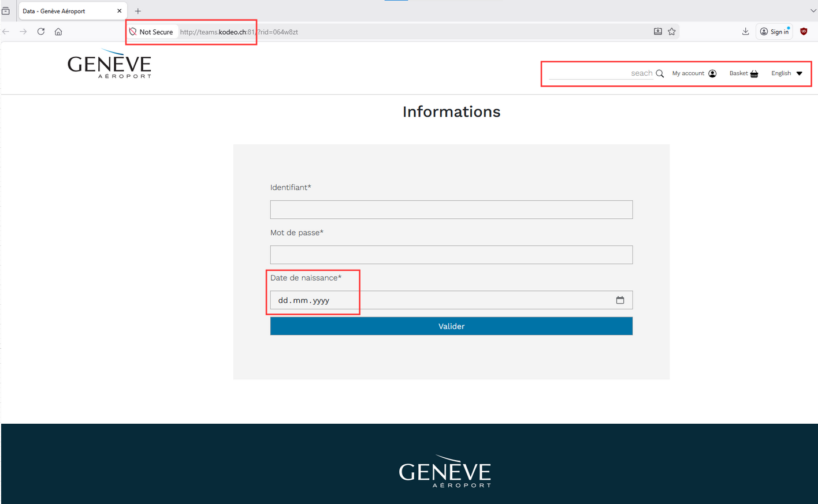
Task: Reload the current page
Action: pyautogui.click(x=40, y=32)
